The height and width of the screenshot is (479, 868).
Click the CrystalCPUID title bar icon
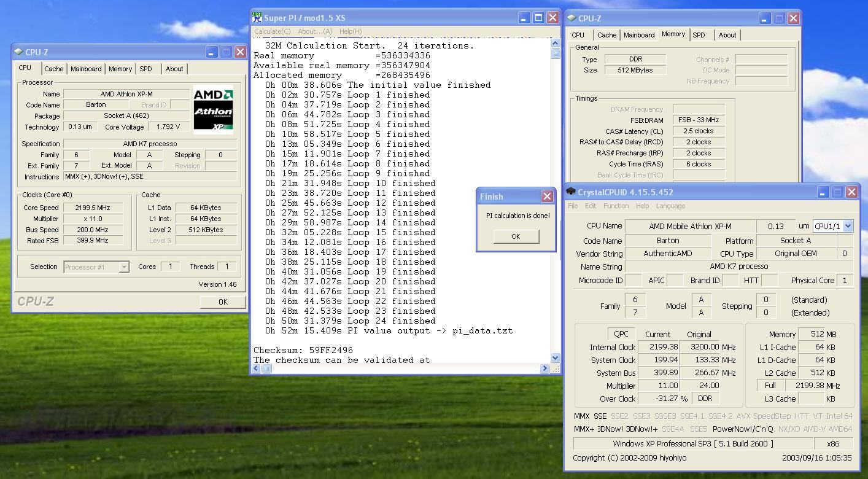[571, 192]
